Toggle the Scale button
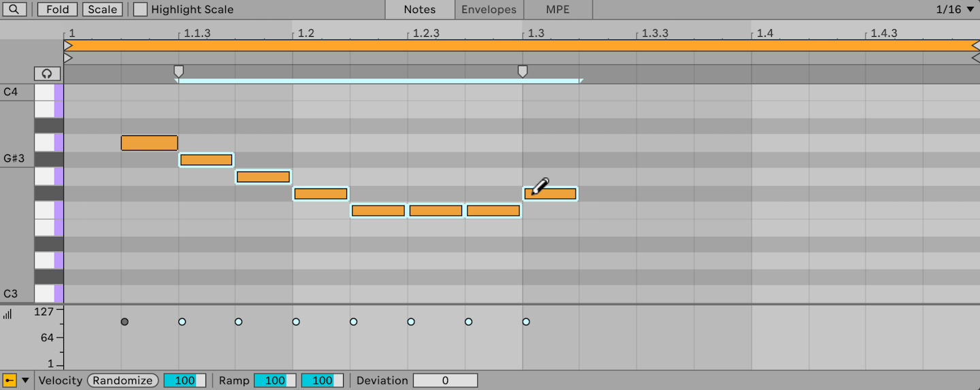 click(x=103, y=10)
